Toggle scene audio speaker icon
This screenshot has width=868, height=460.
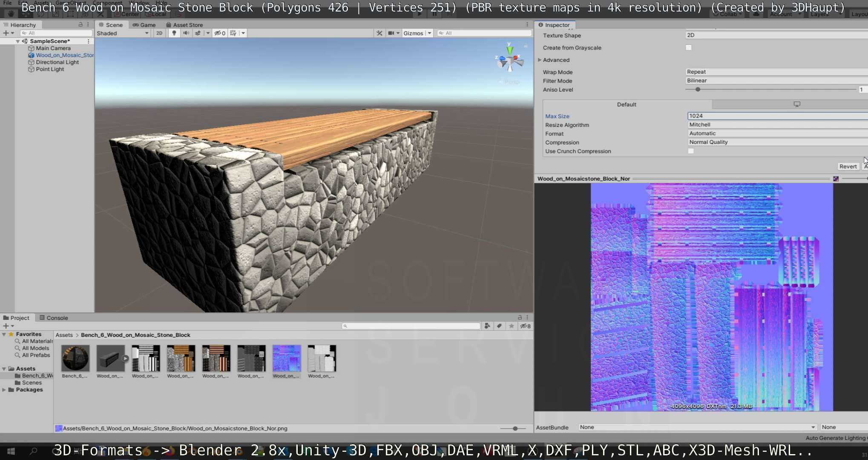pyautogui.click(x=186, y=33)
